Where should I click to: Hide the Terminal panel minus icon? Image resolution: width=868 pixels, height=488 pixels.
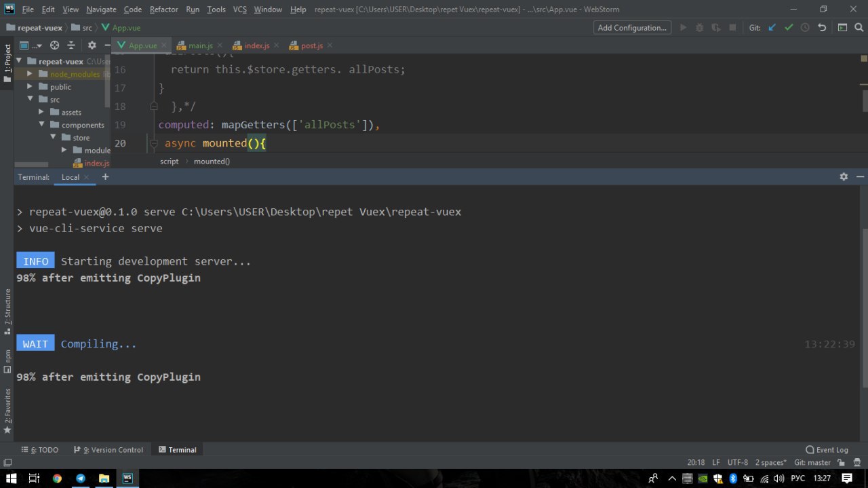pyautogui.click(x=860, y=176)
